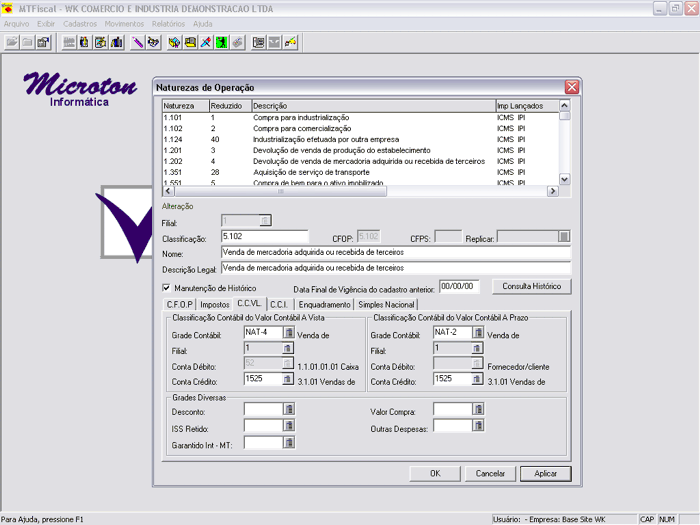
Task: Click the purple pencil toolbar icon
Action: click(x=137, y=42)
